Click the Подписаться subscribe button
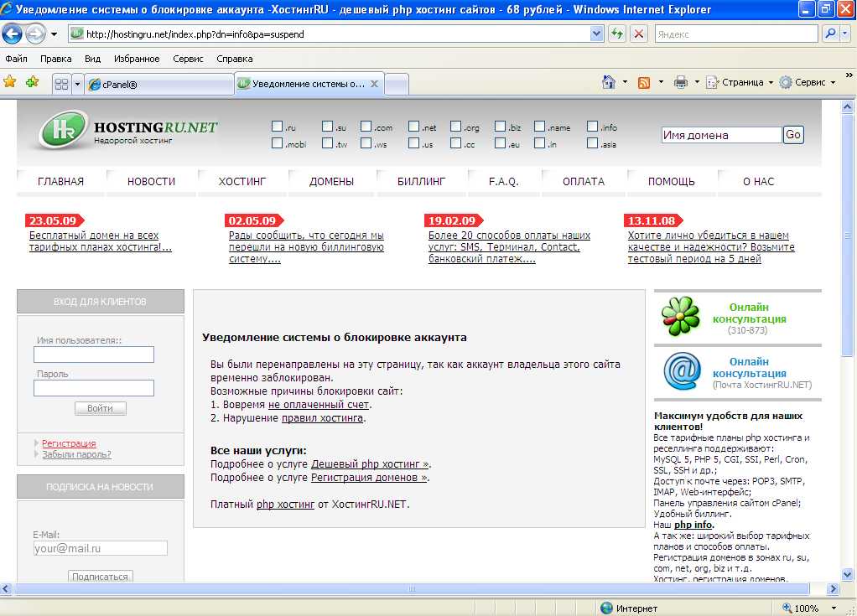Screen dimensions: 857x616 click(101, 577)
